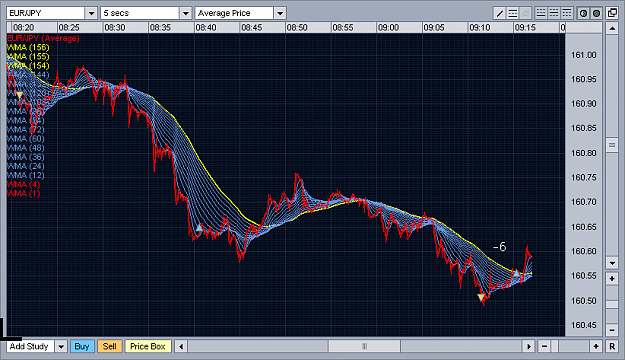Image resolution: width=625 pixels, height=360 pixels.
Task: Click the greyed-out crossed-circle tool icon
Action: point(526,13)
